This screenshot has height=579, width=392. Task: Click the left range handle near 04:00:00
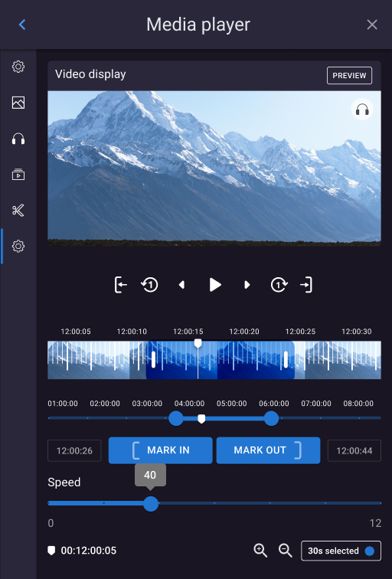[x=176, y=418]
